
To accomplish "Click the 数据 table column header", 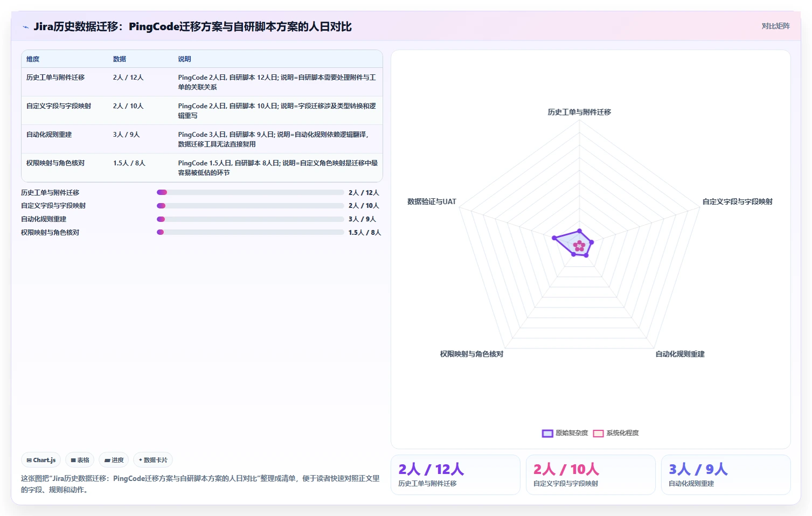I will coord(120,59).
